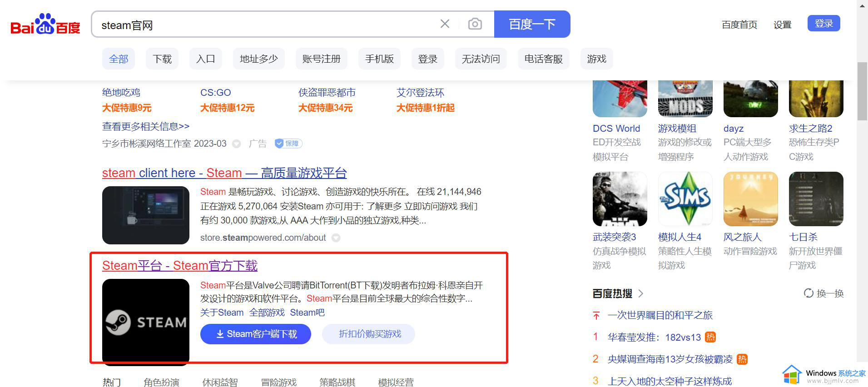The width and height of the screenshot is (868, 387).
Task: Expand 百度热搜 chevron arrow
Action: (641, 293)
